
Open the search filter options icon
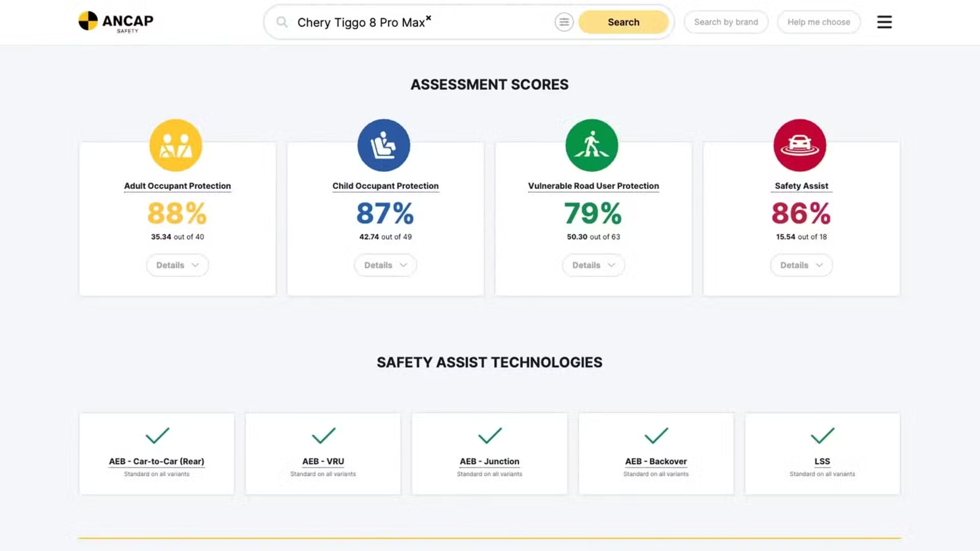[564, 22]
